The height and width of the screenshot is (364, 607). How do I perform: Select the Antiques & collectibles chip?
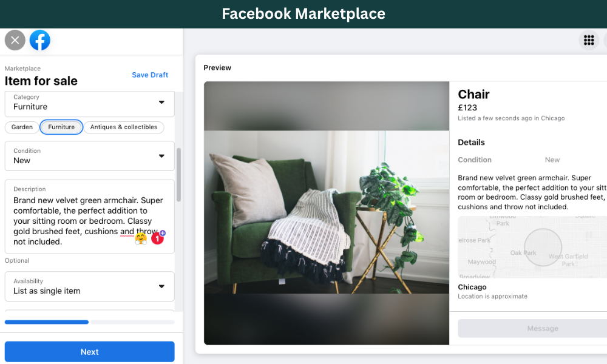point(124,127)
